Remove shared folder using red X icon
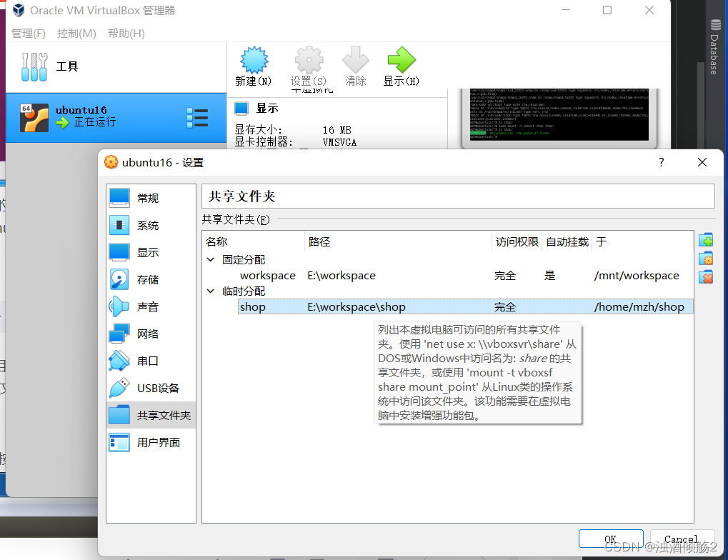728x560 pixels. [706, 277]
